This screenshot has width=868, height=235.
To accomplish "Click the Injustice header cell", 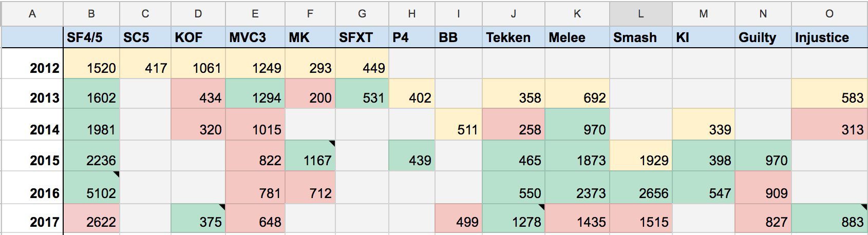I will pyautogui.click(x=829, y=37).
